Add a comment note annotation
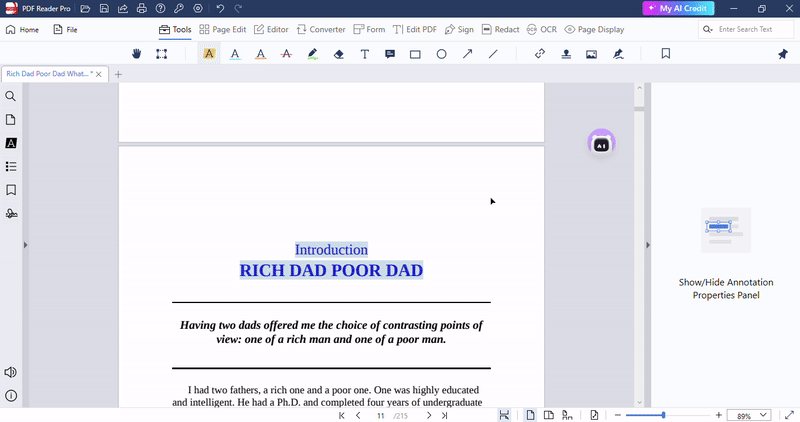Viewport: 800px width, 422px height. [x=390, y=54]
